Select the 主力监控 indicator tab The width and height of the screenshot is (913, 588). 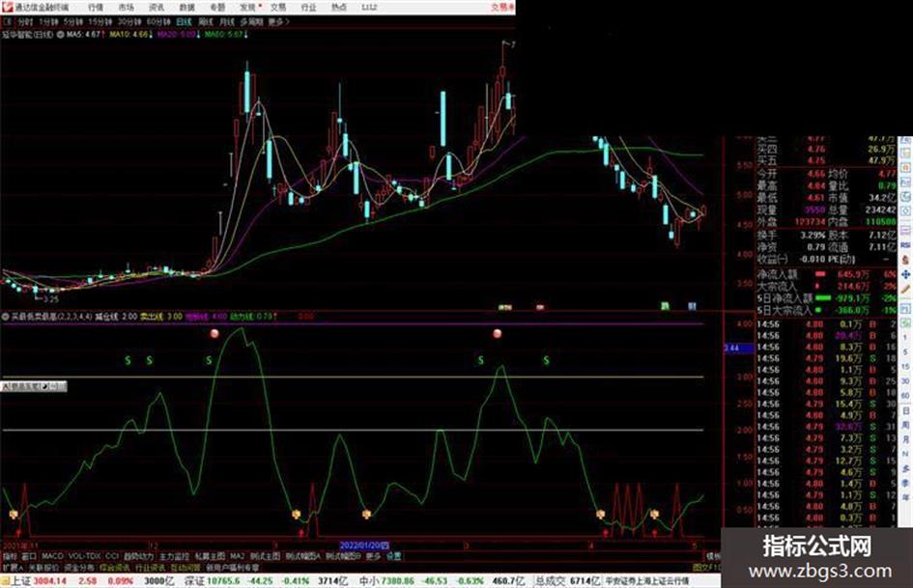click(174, 556)
